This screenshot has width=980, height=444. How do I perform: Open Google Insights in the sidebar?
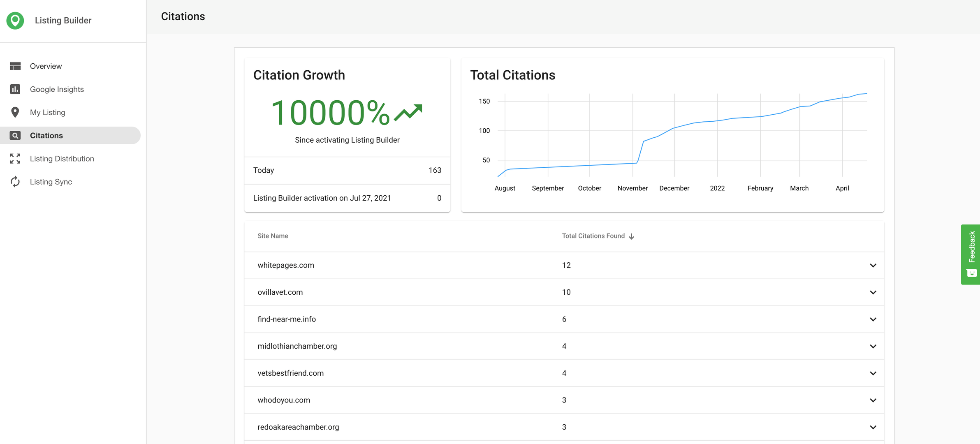click(70, 89)
